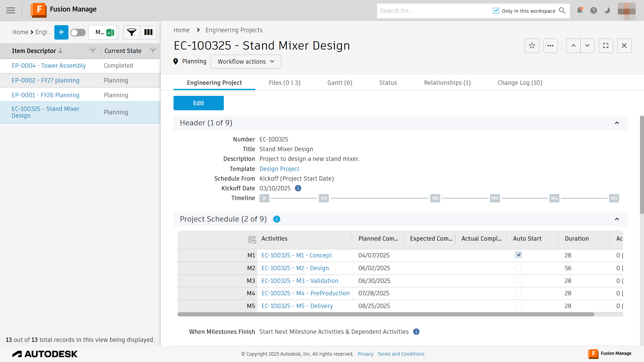This screenshot has width=644, height=362.
Task: Open EC-100325 - M3 - Validation activity
Action: click(x=300, y=281)
